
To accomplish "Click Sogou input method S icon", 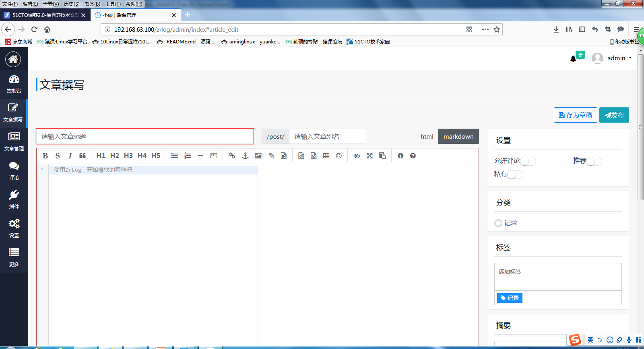I will (575, 340).
